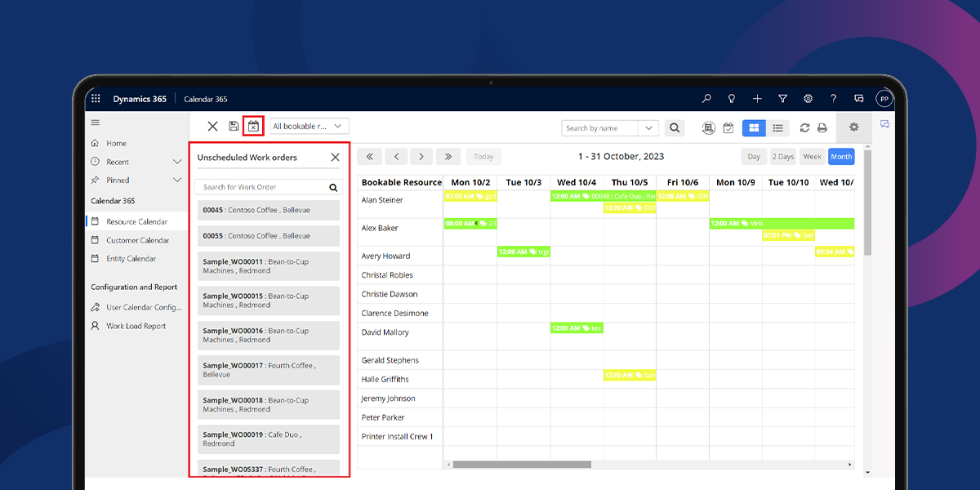Go to Home in the sidebar

tap(116, 143)
